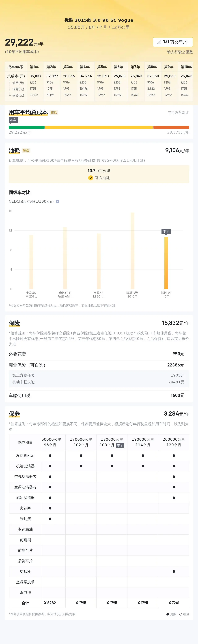Tap the 车船使用税 1600元 row
Screen dimensions: 198x644
tap(99, 395)
